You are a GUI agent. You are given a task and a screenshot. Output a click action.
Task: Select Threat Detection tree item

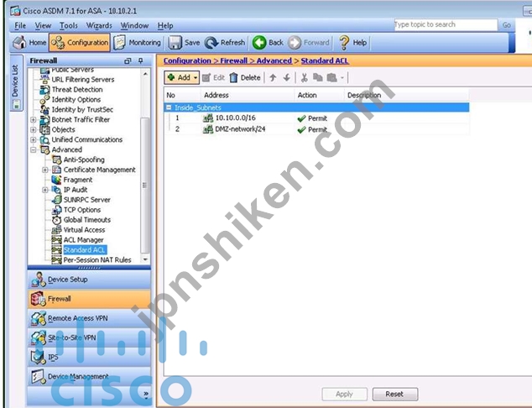tap(77, 90)
